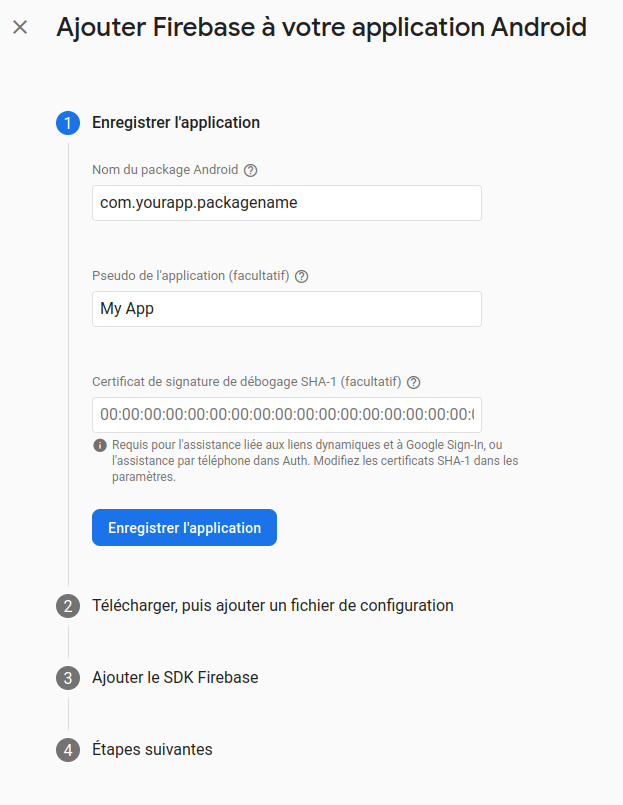Click the Ajouter Firebase page title
Viewport: 623px width, 805px height.
tap(321, 27)
